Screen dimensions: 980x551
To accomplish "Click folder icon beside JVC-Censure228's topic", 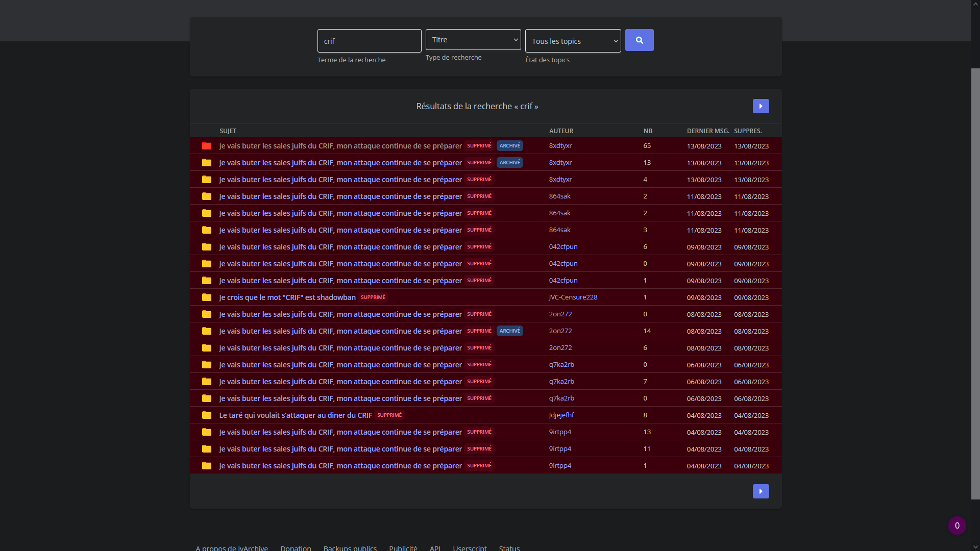I will (x=207, y=297).
